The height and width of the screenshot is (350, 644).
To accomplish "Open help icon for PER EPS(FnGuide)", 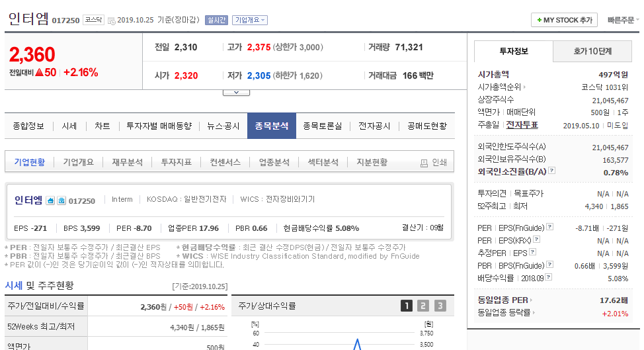I will pyautogui.click(x=549, y=227).
